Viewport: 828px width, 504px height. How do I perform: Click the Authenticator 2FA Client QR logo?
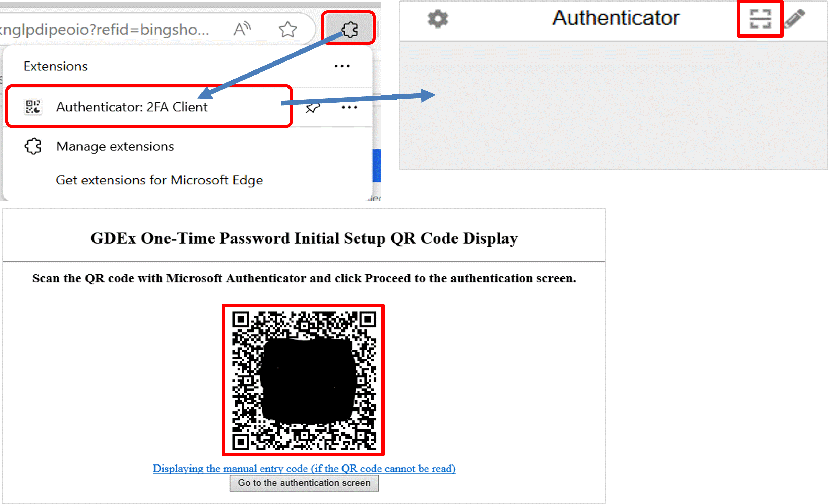(x=33, y=107)
